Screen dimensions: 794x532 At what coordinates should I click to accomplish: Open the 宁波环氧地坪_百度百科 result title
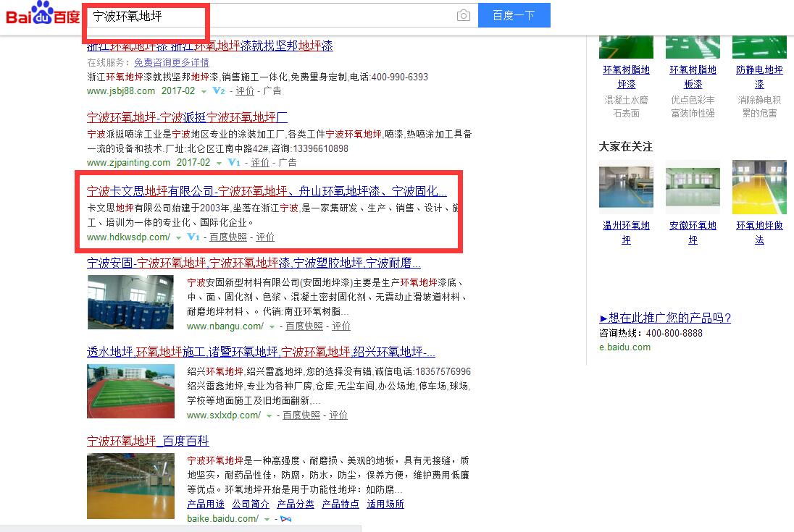pyautogui.click(x=148, y=441)
